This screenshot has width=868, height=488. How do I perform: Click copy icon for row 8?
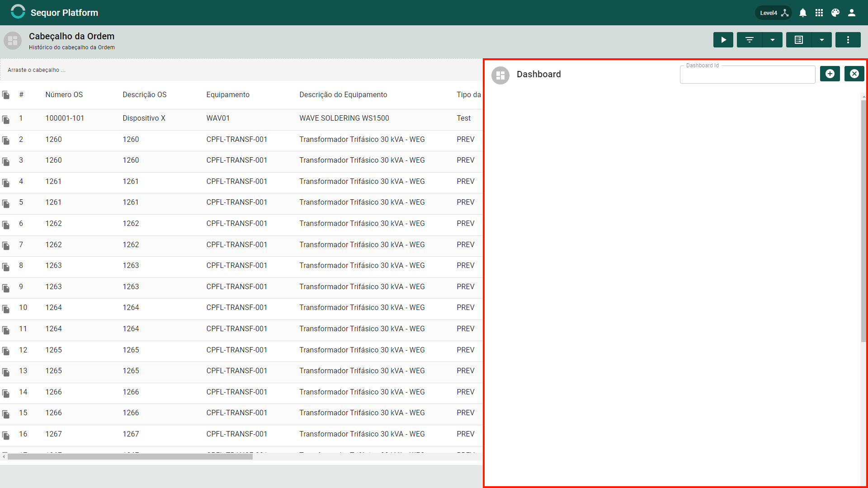(6, 267)
